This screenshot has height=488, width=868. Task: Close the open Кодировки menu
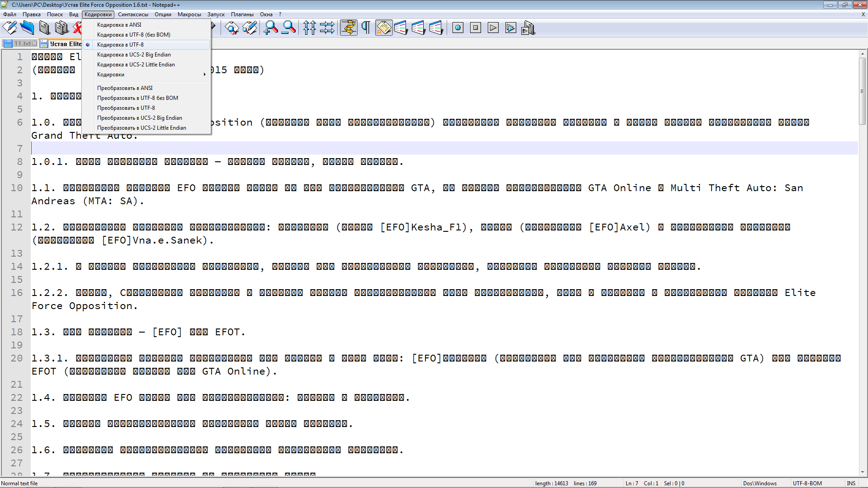click(98, 14)
